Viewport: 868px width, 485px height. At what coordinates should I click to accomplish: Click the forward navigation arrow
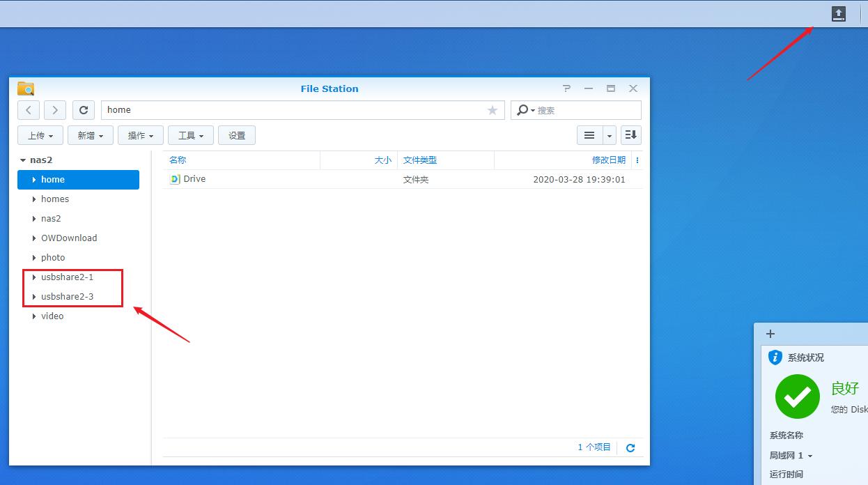pos(55,110)
